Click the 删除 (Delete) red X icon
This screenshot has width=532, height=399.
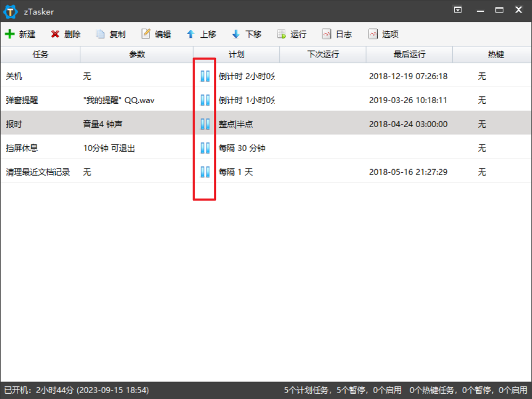[55, 34]
